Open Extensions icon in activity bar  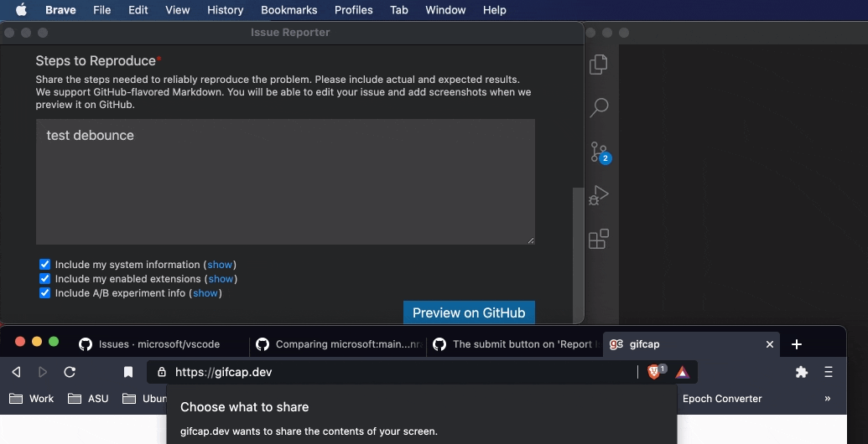[x=599, y=239]
